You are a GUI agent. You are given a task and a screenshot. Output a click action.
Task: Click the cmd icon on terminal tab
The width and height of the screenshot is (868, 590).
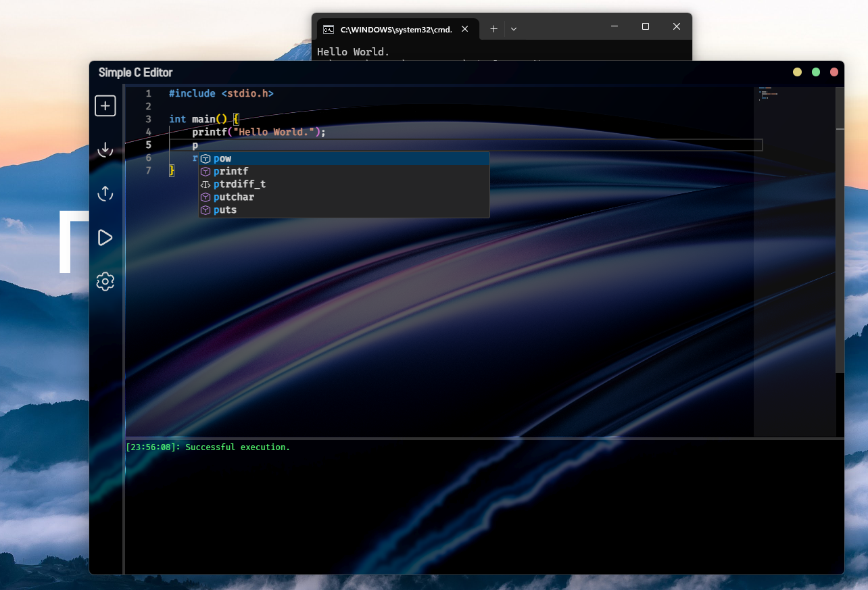pos(329,29)
